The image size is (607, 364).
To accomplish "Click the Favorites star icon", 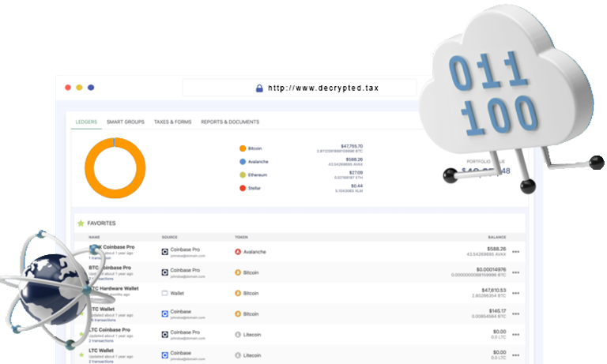I will pyautogui.click(x=81, y=223).
